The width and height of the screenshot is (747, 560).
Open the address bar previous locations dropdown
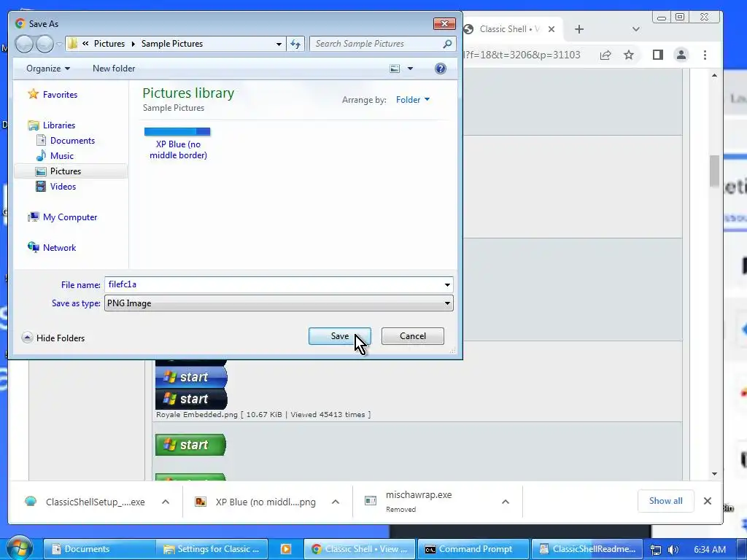pyautogui.click(x=279, y=44)
